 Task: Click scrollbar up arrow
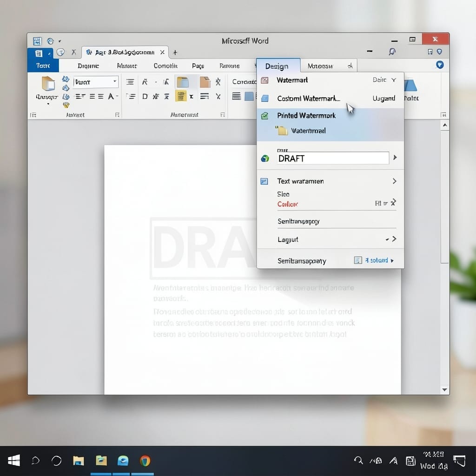[445, 125]
